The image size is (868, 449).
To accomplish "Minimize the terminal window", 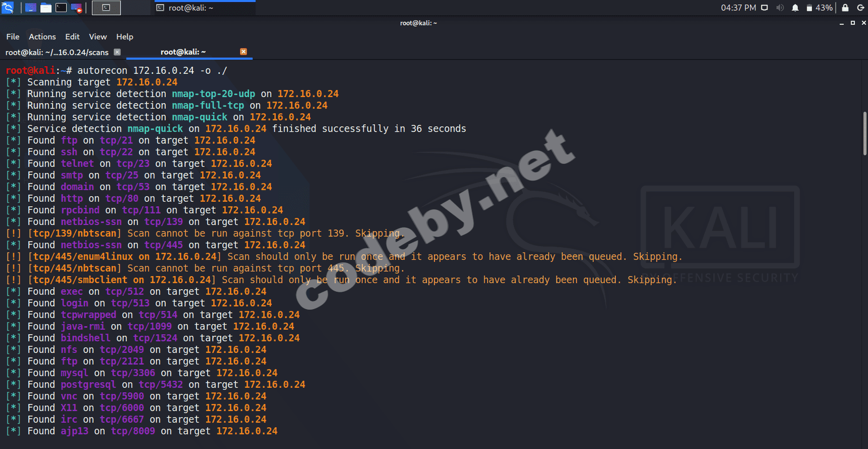I will click(841, 23).
